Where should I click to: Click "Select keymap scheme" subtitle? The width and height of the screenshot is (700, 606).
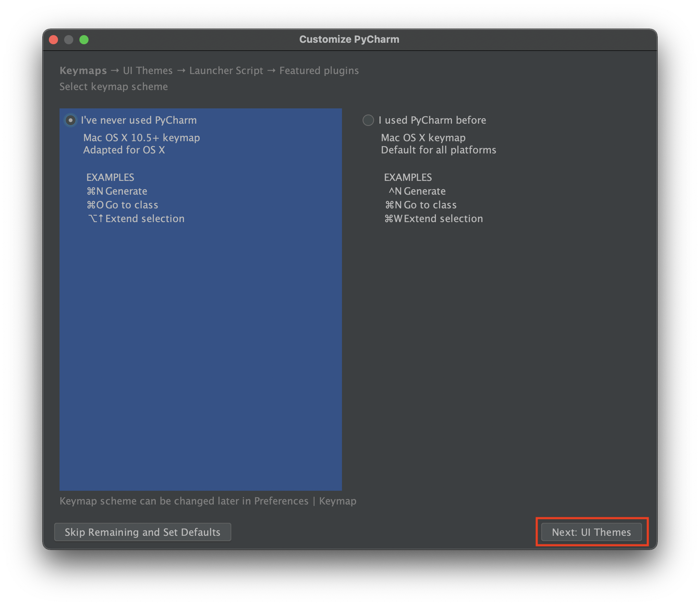[x=114, y=87]
